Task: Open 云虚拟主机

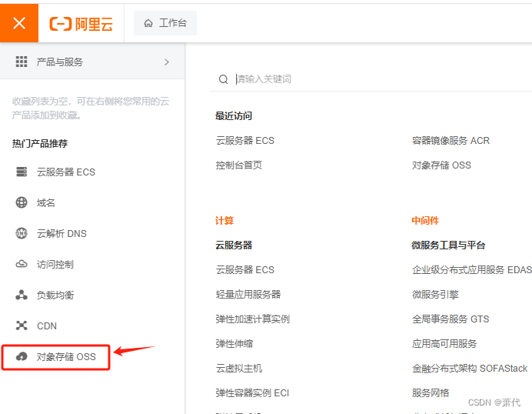Action: click(239, 369)
